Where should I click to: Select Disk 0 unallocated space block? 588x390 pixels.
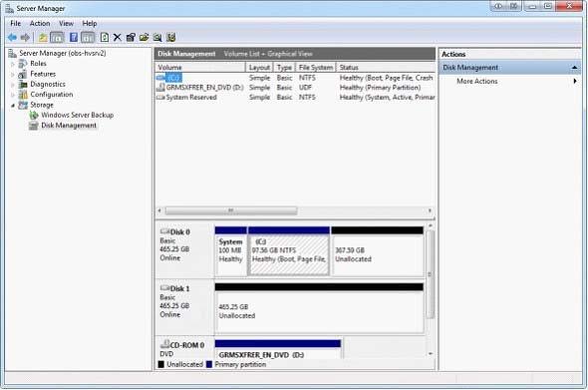pyautogui.click(x=378, y=251)
